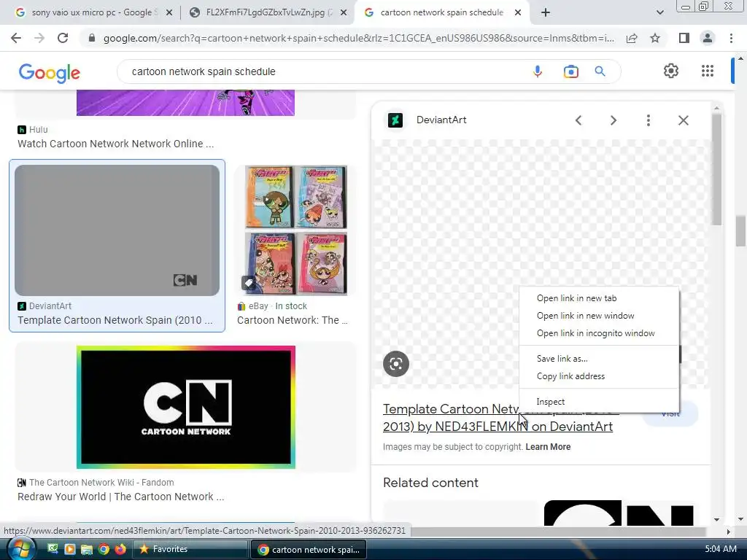Activate Google Lens on preview image

(x=396, y=364)
